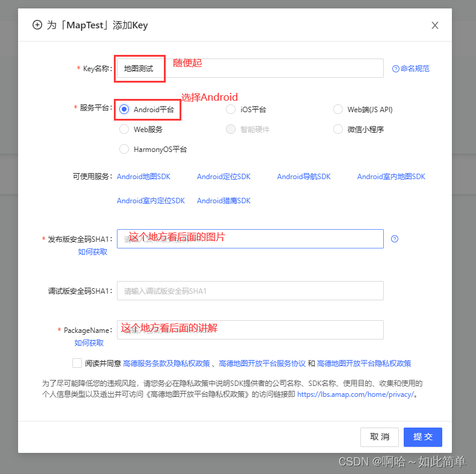Open the lbs.amap.com privacy URL
The image size is (476, 474).
(355, 394)
